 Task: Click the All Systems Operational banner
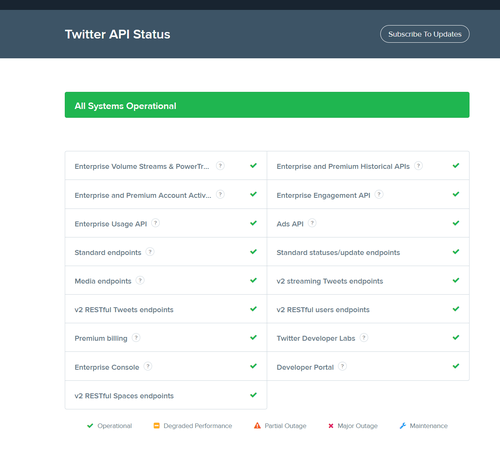coord(267,105)
